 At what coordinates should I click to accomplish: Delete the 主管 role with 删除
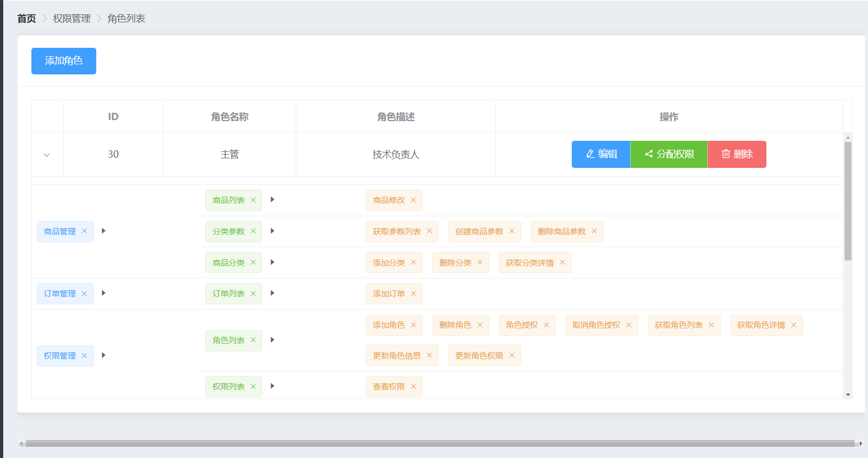(737, 154)
